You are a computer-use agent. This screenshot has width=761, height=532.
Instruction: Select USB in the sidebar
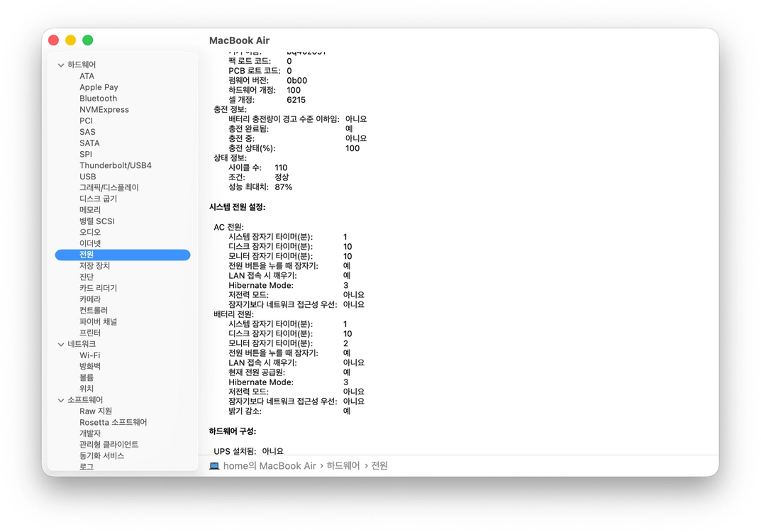pos(87,177)
